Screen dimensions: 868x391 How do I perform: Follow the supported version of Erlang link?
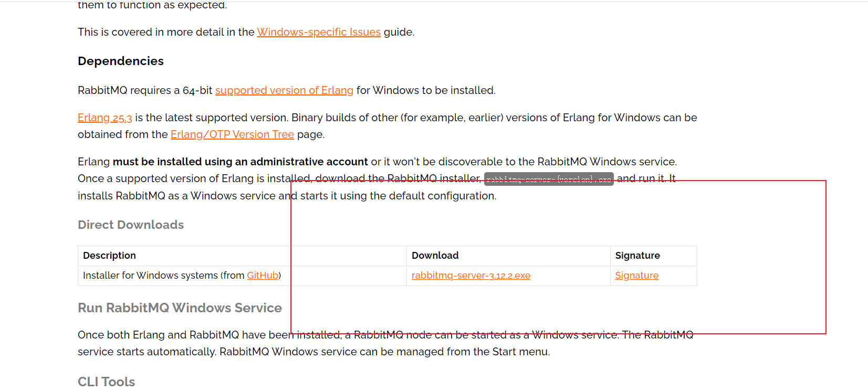pos(284,90)
